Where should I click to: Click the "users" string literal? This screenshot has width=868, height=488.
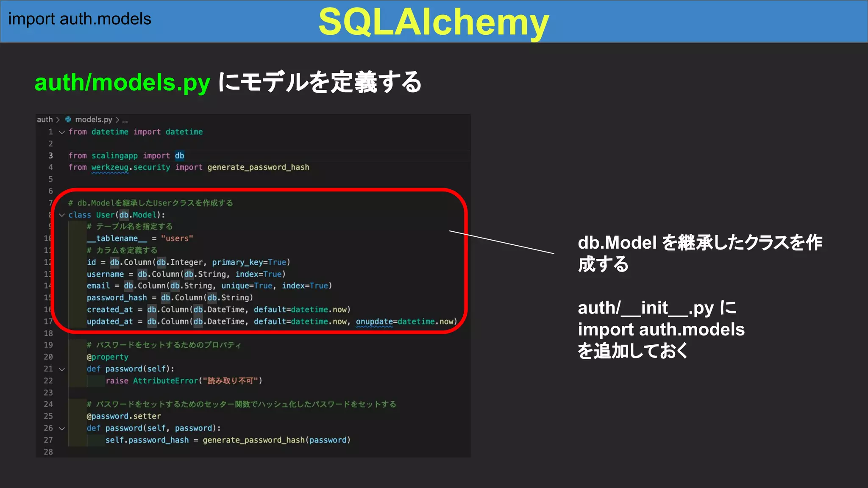[x=177, y=238]
